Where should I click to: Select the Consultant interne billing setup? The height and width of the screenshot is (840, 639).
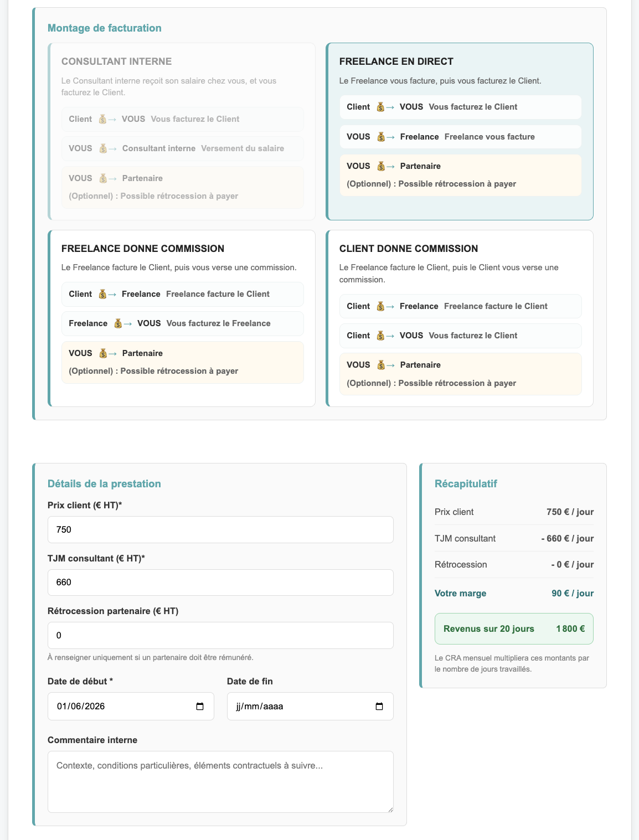[x=182, y=131]
